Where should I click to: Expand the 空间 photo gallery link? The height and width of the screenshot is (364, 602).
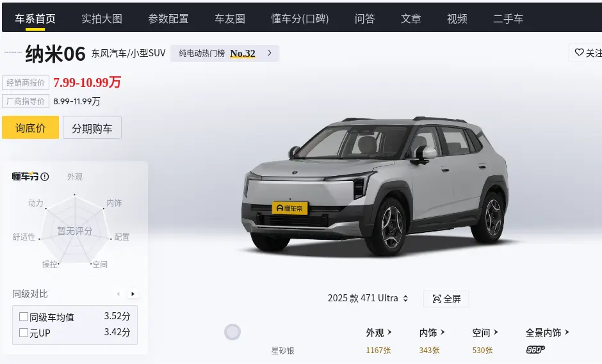click(x=485, y=333)
